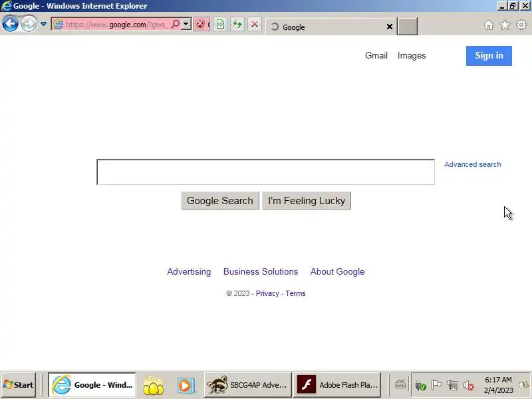Viewport: 532px width, 399px height.
Task: Open the Gmail link
Action: click(376, 56)
